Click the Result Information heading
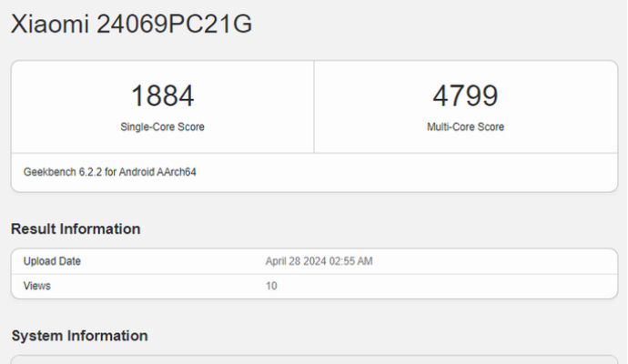The height and width of the screenshot is (364, 628). [76, 229]
